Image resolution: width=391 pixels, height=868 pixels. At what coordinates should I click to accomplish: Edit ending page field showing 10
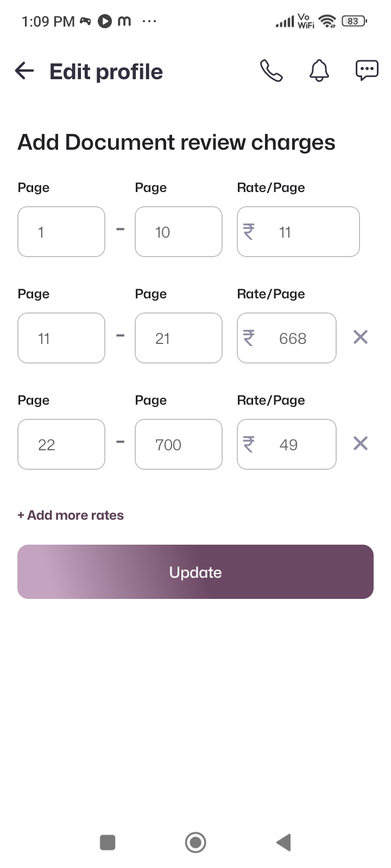tap(178, 232)
